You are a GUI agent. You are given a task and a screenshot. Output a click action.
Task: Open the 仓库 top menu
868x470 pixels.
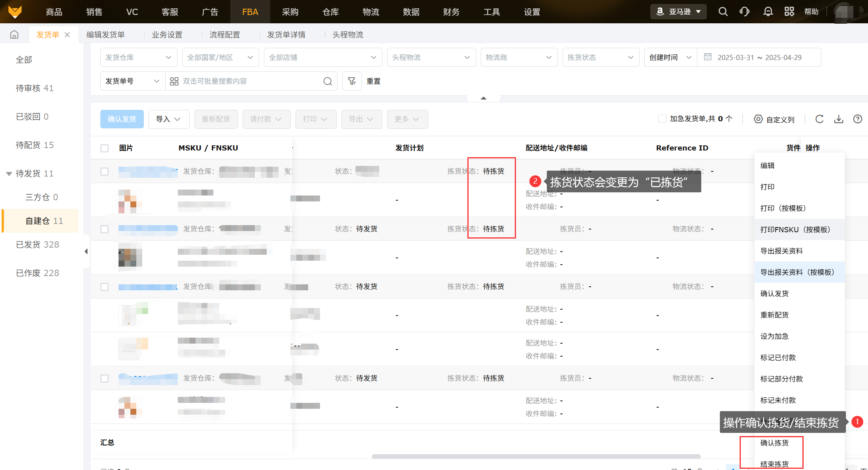tap(330, 12)
